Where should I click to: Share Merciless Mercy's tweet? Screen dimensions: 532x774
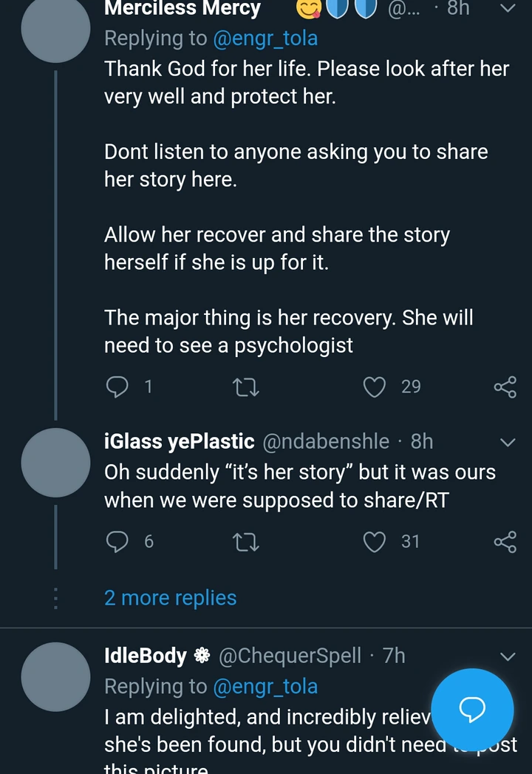[505, 387]
